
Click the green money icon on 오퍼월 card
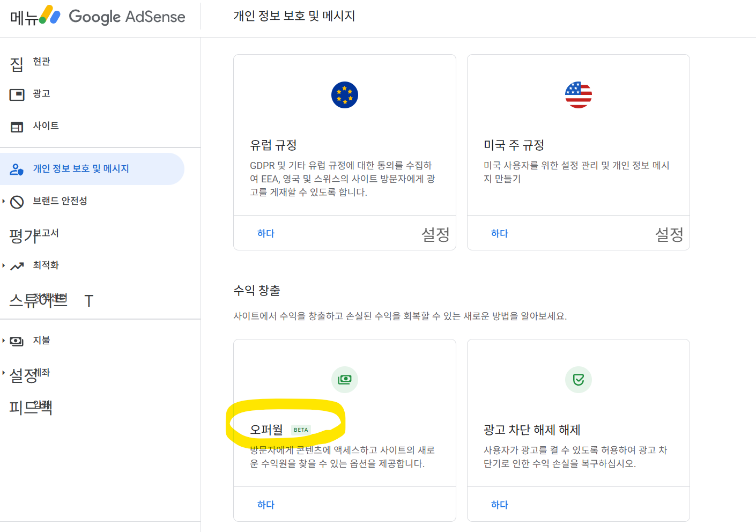344,379
